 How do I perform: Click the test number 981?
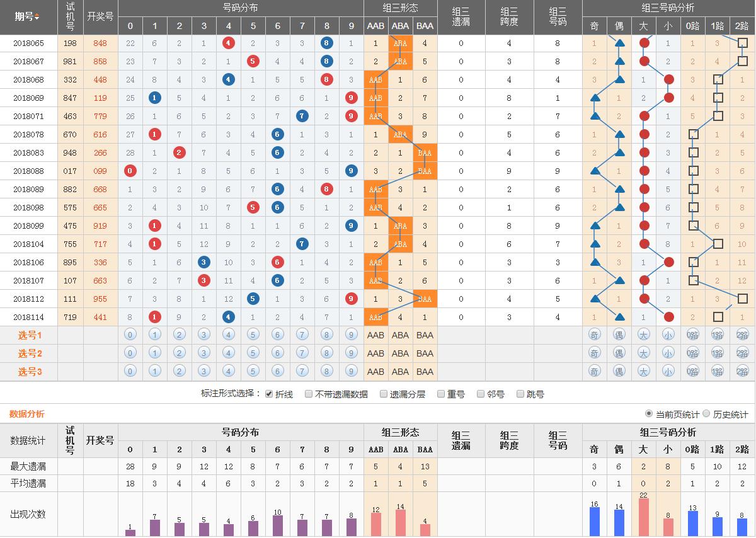click(70, 62)
